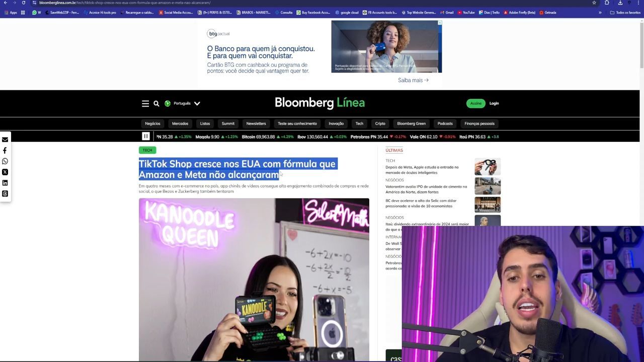Viewport: 644px width, 362px height.
Task: Click 'Saiba mais' in the BTG ad
Action: point(413,80)
